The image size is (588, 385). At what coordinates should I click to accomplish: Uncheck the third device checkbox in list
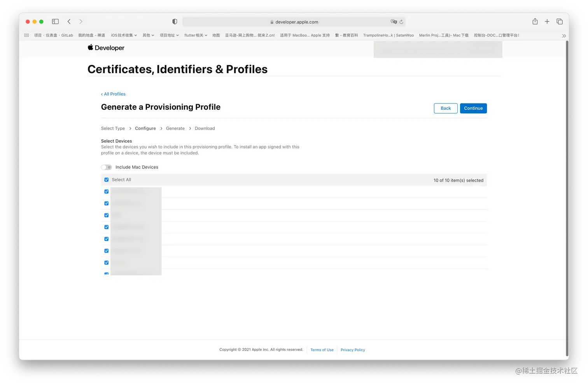107,215
